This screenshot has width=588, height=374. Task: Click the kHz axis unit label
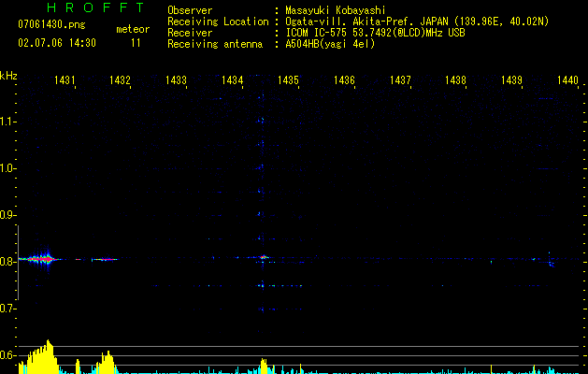tap(8, 76)
